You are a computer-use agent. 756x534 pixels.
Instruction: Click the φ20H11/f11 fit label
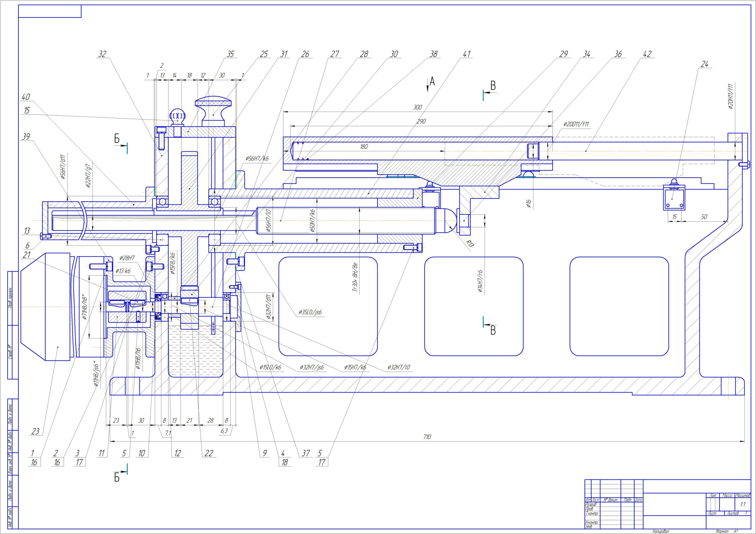[730, 96]
